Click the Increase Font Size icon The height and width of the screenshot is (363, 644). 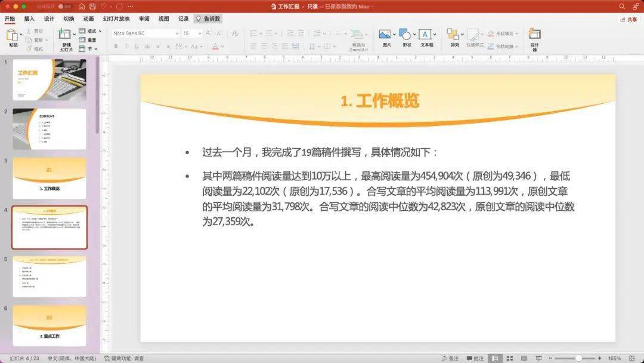click(208, 33)
